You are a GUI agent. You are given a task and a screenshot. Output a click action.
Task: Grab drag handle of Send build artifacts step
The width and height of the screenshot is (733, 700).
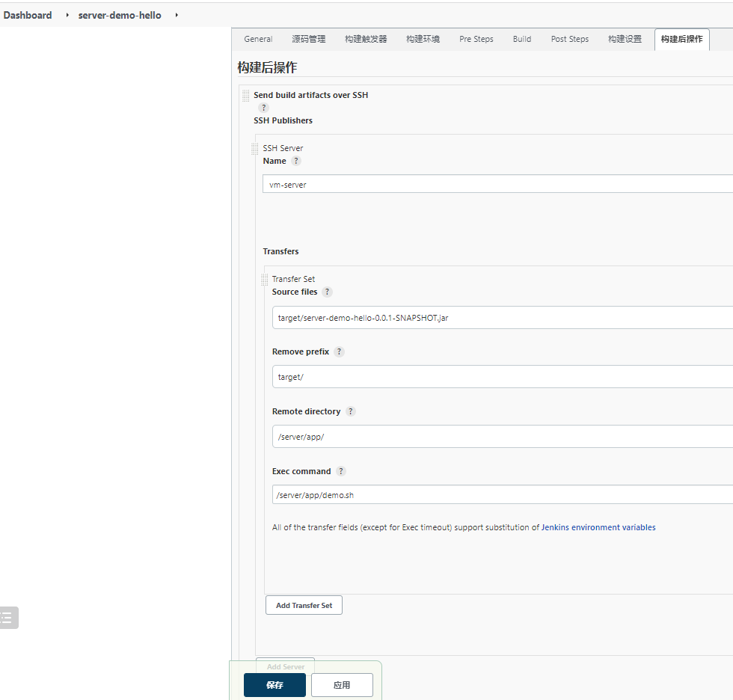point(245,96)
